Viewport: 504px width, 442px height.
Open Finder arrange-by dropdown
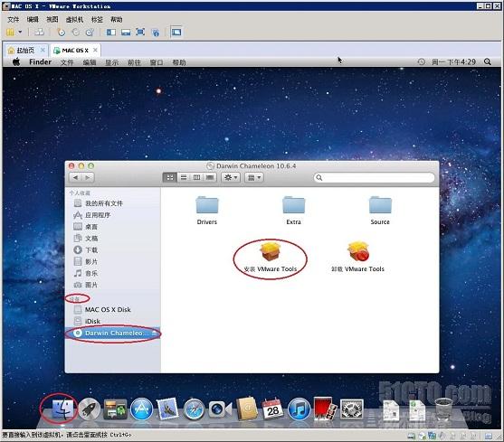click(254, 177)
